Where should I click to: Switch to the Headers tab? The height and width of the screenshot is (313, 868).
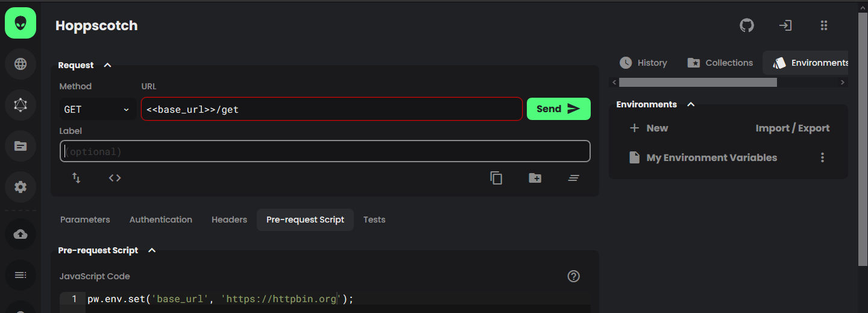tap(229, 220)
